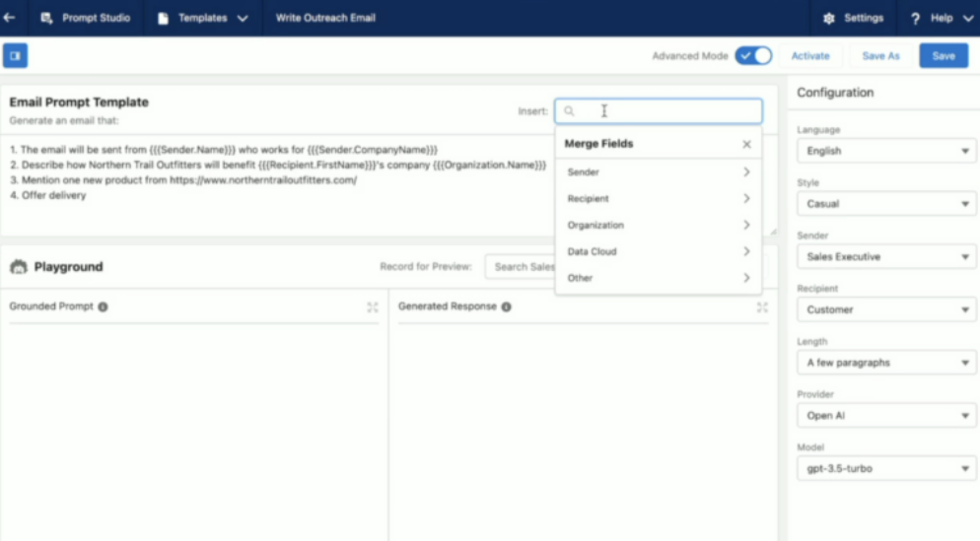This screenshot has height=541, width=980.
Task: Click the back arrow icon
Action: point(10,18)
